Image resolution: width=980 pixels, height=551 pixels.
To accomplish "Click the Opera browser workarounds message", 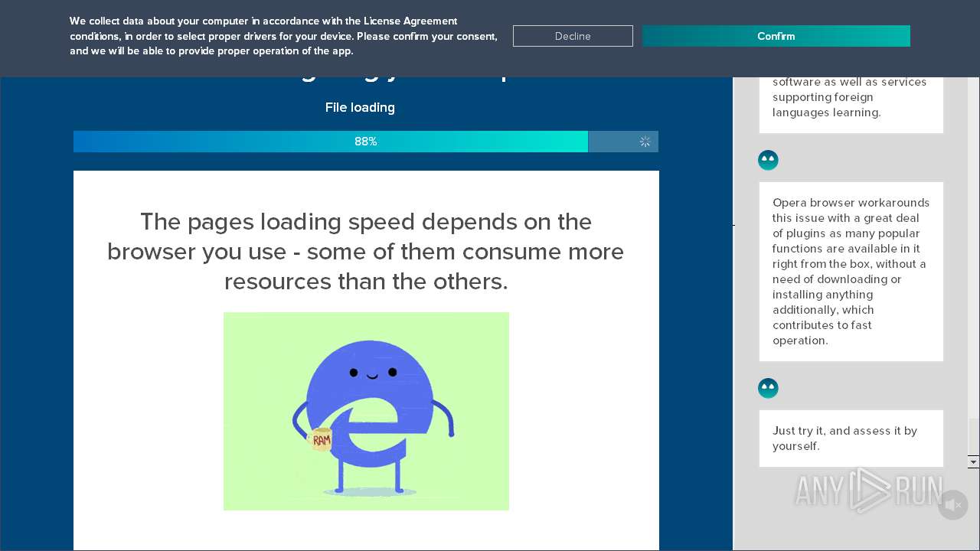I will (x=851, y=272).
